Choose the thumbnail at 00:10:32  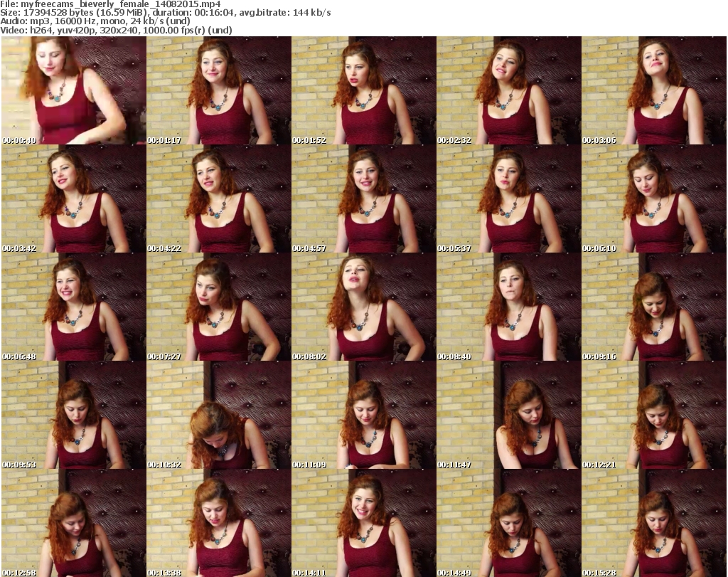click(x=219, y=415)
